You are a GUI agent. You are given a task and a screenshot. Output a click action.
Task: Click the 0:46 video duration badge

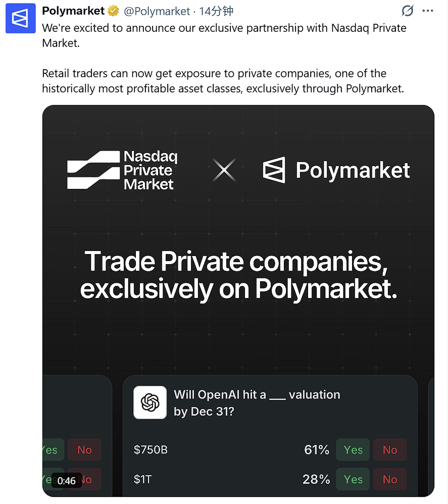(67, 481)
